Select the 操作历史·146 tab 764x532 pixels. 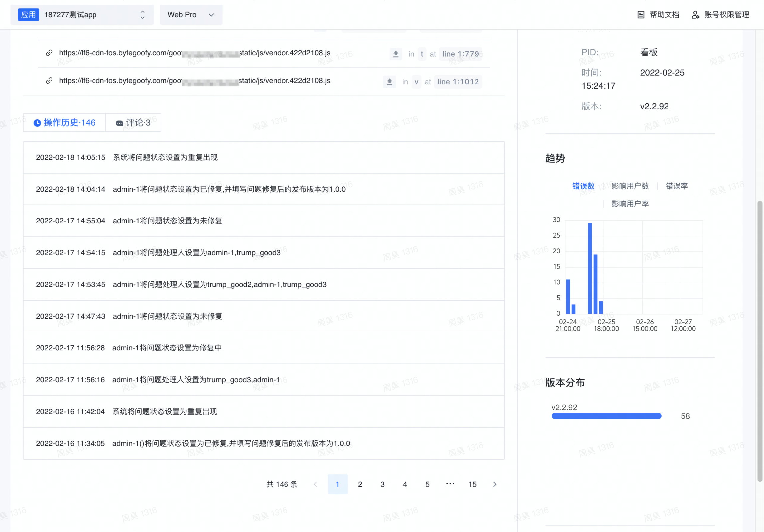65,123
